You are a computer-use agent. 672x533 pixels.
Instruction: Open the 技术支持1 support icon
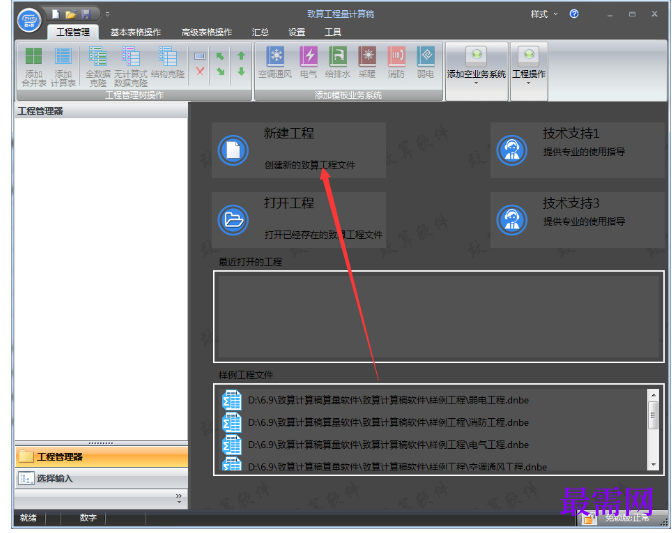[512, 150]
